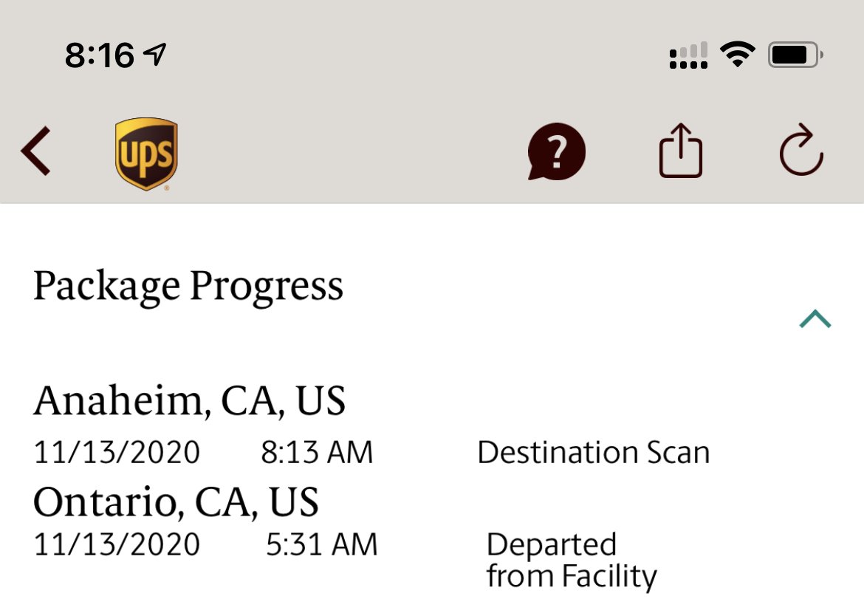The height and width of the screenshot is (616, 864).
Task: Tap the 5:31 AM scan time
Action: coord(321,545)
